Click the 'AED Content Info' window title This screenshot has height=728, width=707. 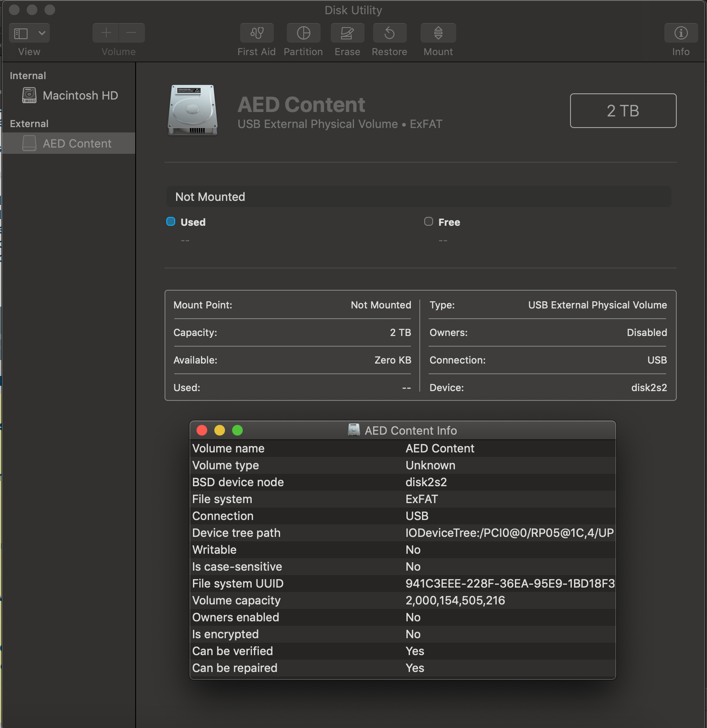click(x=410, y=431)
